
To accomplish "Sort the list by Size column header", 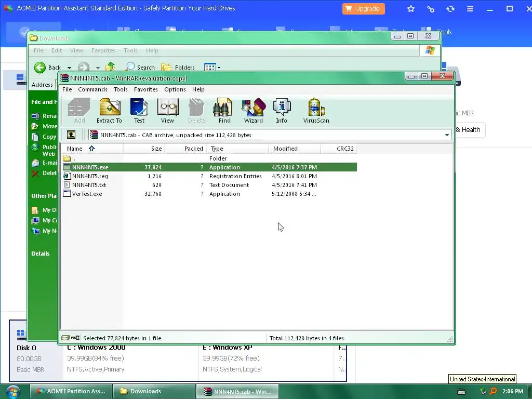I will (144, 149).
